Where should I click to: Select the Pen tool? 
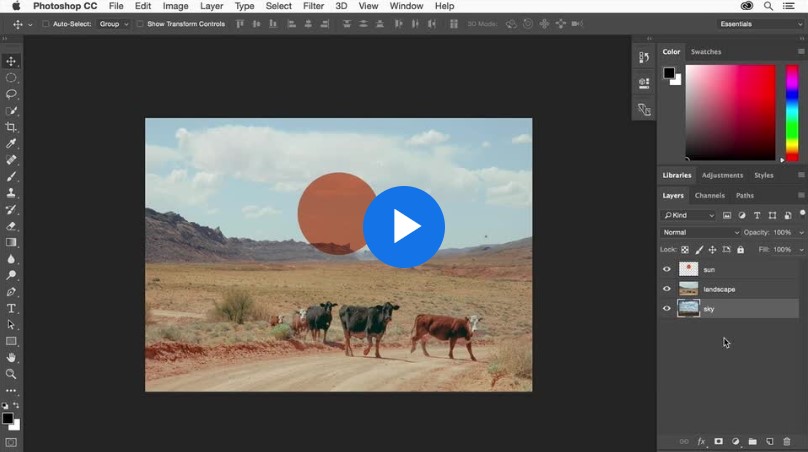(x=11, y=292)
